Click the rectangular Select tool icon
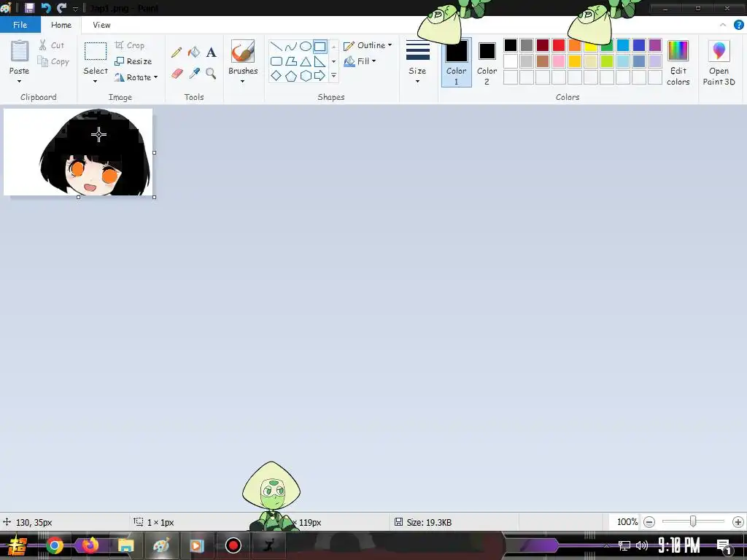The height and width of the screenshot is (560, 747). 96,51
